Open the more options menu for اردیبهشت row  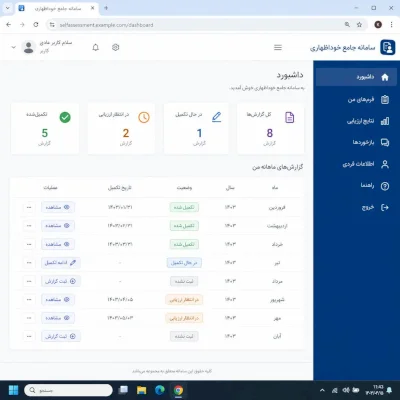29,226
